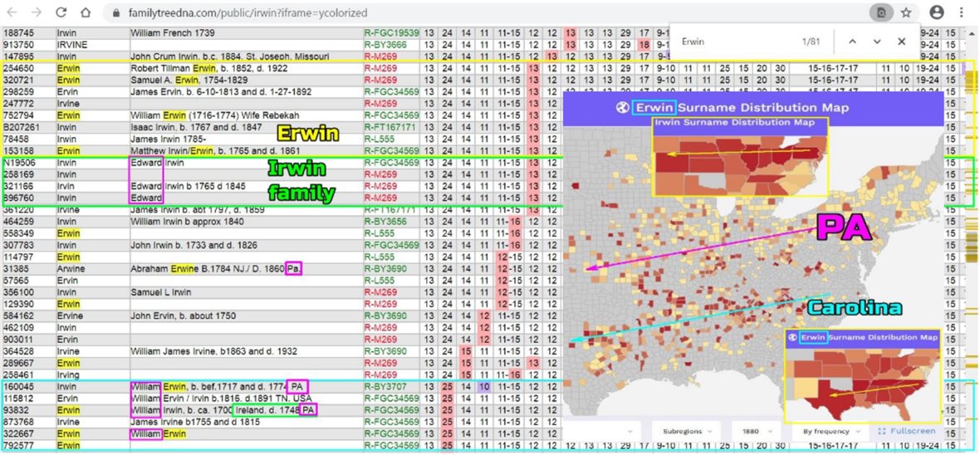This screenshot has height=455, width=980.
Task: Open the user profile avatar icon
Action: pyautogui.click(x=937, y=12)
